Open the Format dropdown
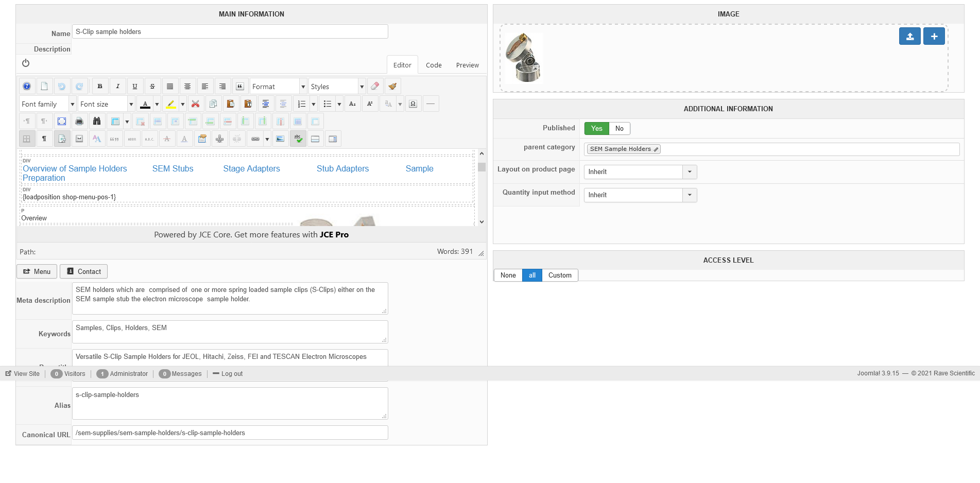The image size is (980, 483). pos(278,87)
